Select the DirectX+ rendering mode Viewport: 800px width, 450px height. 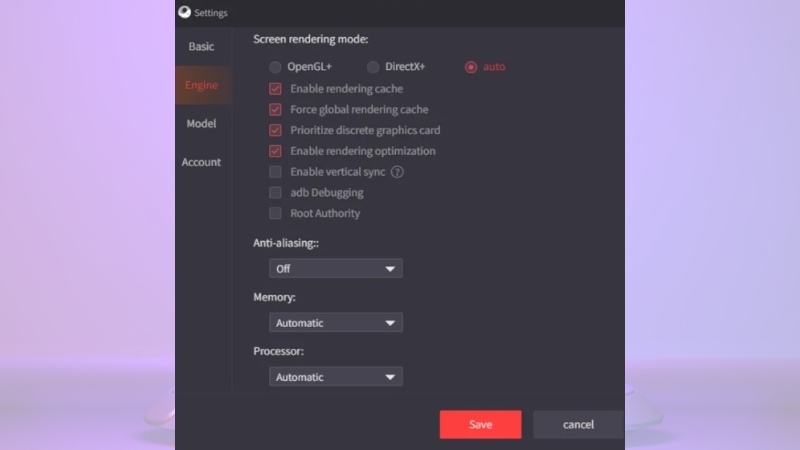(x=373, y=67)
